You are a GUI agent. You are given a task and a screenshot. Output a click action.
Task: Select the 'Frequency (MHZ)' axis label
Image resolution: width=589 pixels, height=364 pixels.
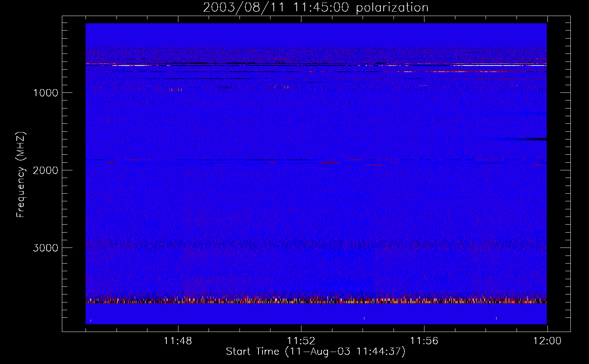click(21, 175)
